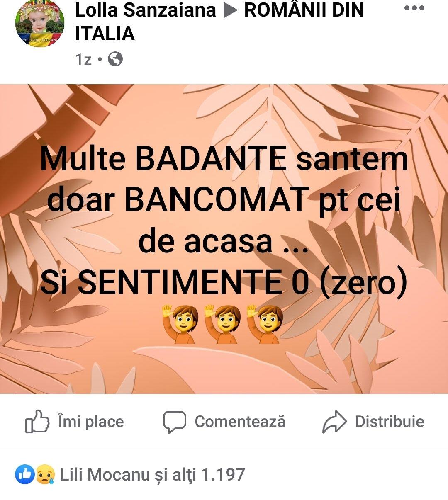Click the share arrow icon
This screenshot has height=500, width=448.
click(x=334, y=422)
